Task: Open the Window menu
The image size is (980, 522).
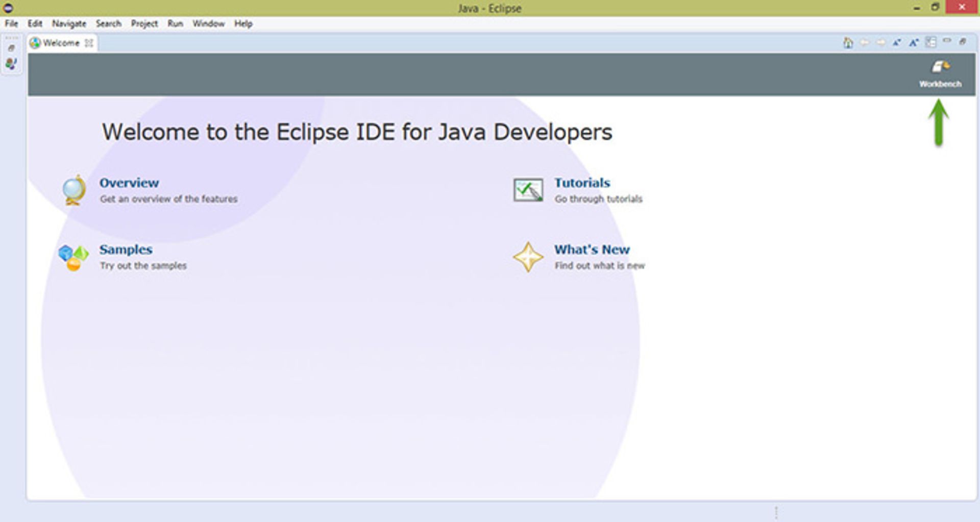Action: [209, 23]
